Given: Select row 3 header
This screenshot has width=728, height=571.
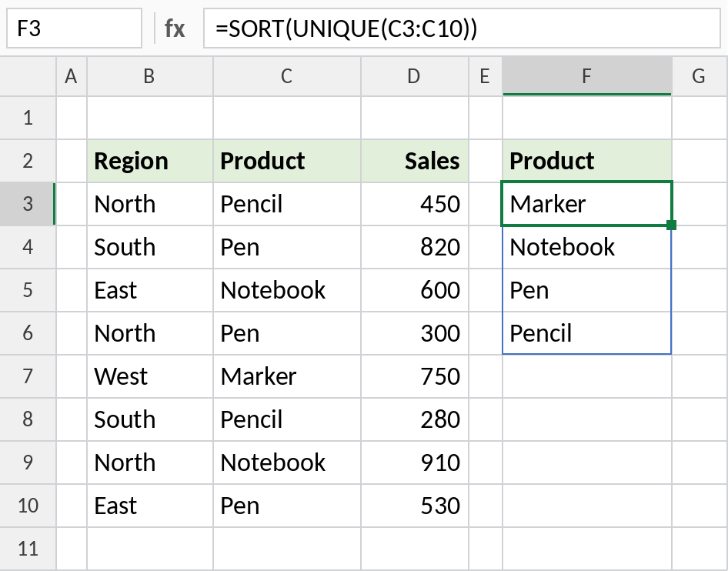Looking at the screenshot, I should click(28, 204).
